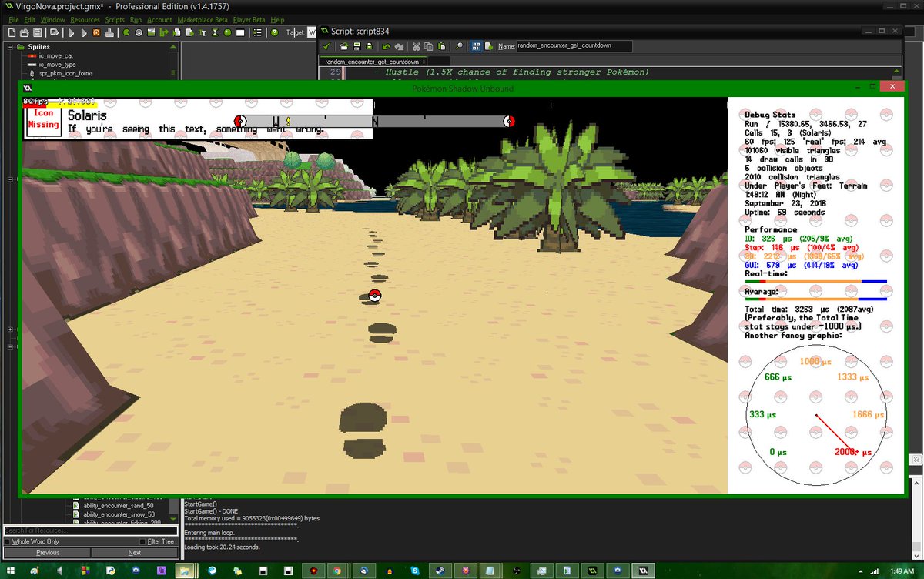Collapse the Sprites folder in resource tree
The height and width of the screenshot is (579, 924).
(x=10, y=47)
